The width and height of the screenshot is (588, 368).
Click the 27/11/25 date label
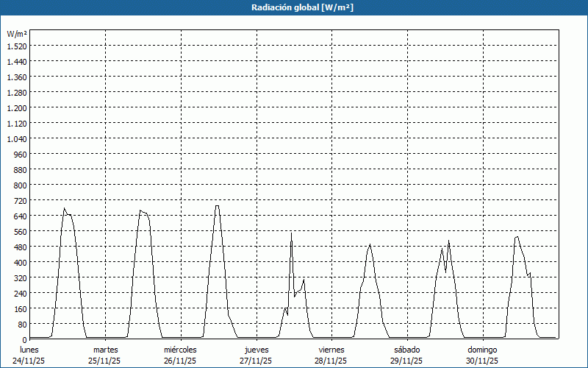(256, 361)
